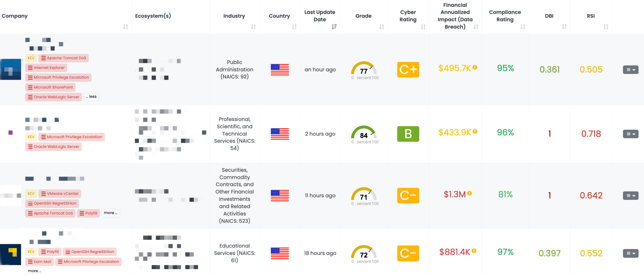Expand row menu for grade 84 company
The image size is (644, 275).
pos(630,134)
